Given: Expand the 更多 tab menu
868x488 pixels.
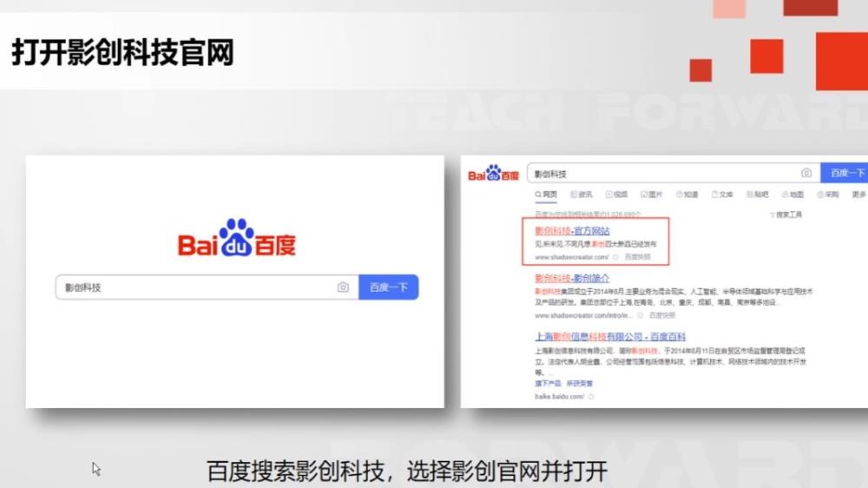Looking at the screenshot, I should pos(859,195).
